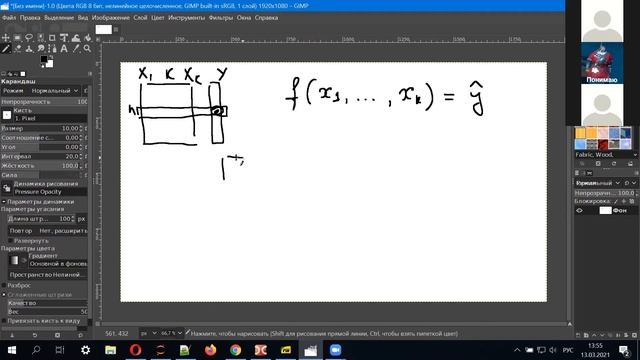This screenshot has width=640, height=360.
Task: Toggle Привязать кисть к виду checkbox
Action: [4, 321]
